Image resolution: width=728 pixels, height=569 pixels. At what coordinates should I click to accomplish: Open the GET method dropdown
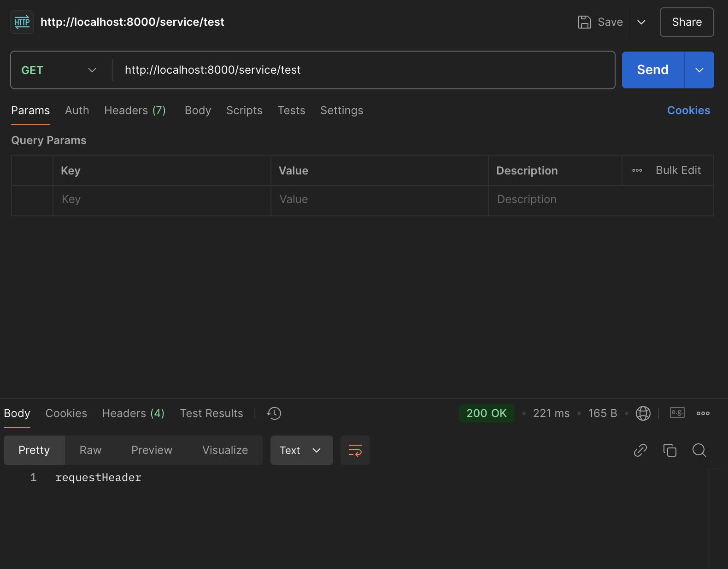tap(59, 70)
